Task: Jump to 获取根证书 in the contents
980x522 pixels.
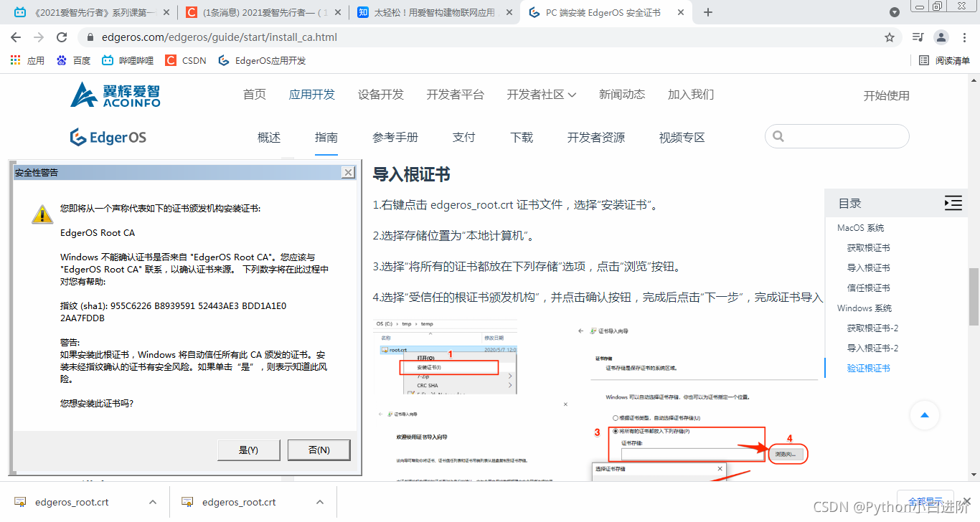Action: (x=868, y=248)
